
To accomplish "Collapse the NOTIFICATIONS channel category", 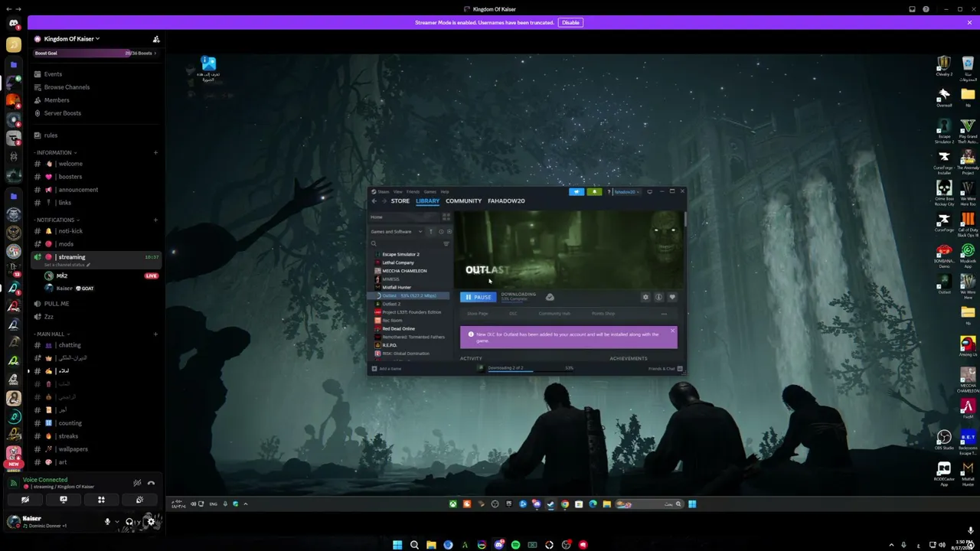I will pyautogui.click(x=56, y=220).
